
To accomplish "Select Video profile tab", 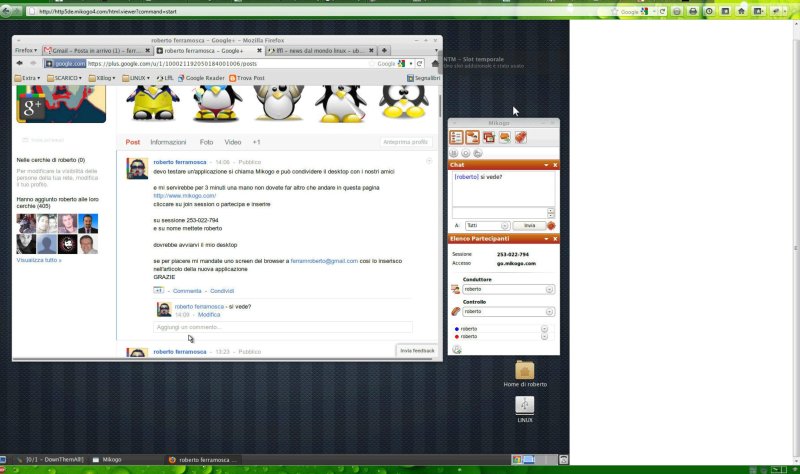I will 233,142.
